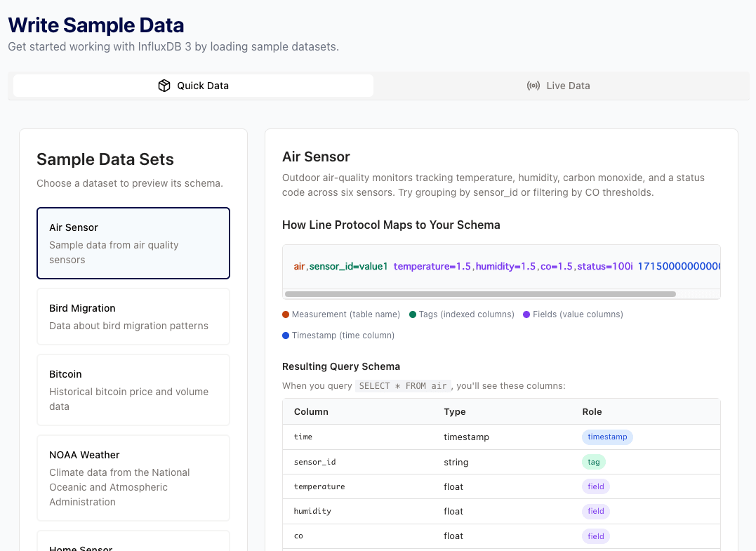Click the field badge in temperature row

pyautogui.click(x=596, y=486)
